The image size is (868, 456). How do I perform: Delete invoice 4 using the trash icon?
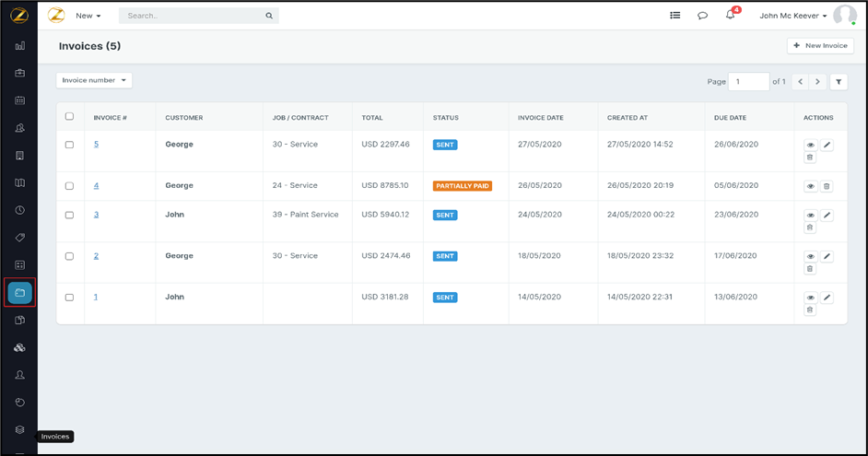pyautogui.click(x=827, y=186)
